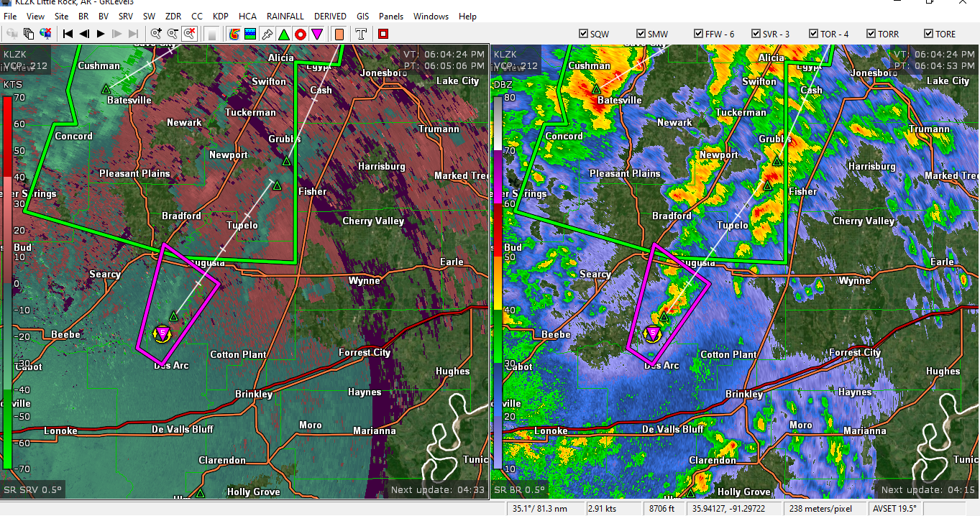
Task: Click the KTS velocity color scale bar
Action: coord(7,282)
